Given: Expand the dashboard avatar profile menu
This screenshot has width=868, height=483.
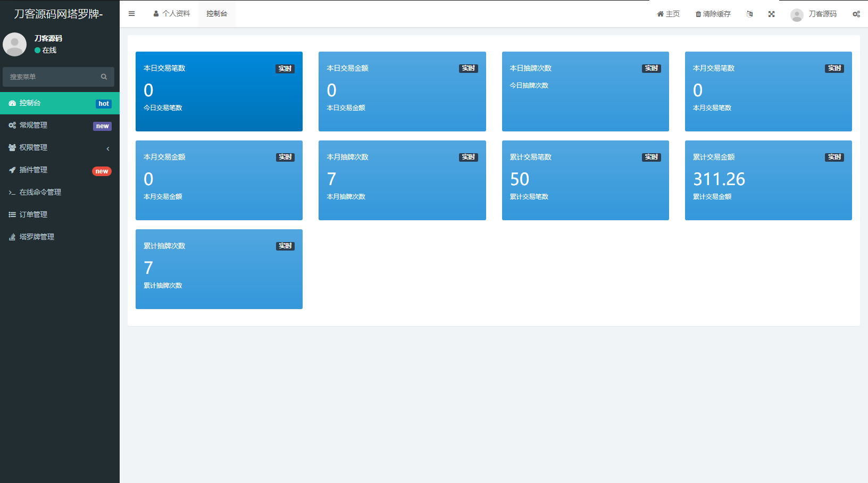Looking at the screenshot, I should (x=14, y=44).
